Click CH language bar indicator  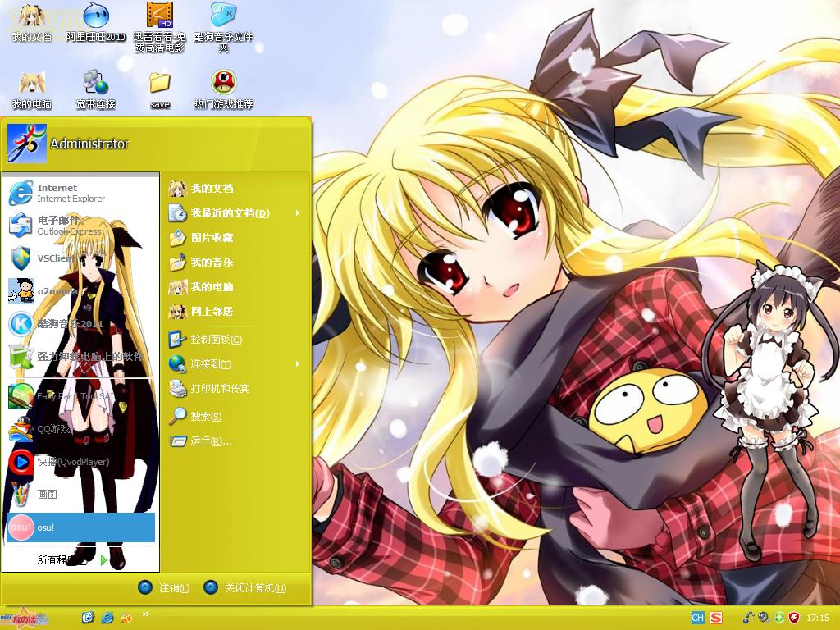coord(697,618)
